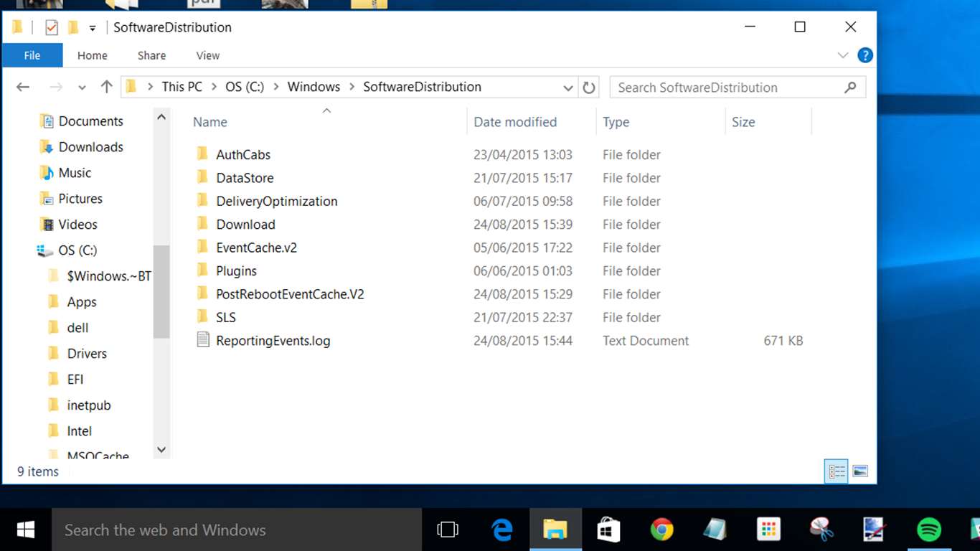Open Music in navigation pane
The width and height of the screenshot is (980, 551).
tap(75, 173)
